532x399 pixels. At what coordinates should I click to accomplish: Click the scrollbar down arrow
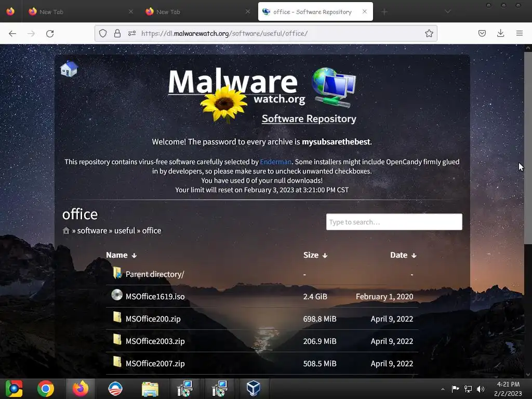point(528,375)
